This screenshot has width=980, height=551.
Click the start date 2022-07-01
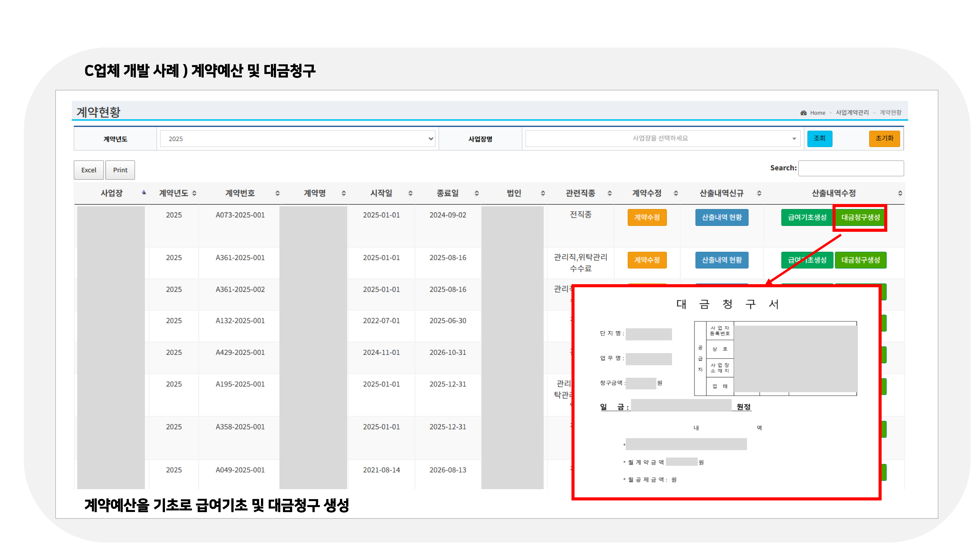(381, 321)
